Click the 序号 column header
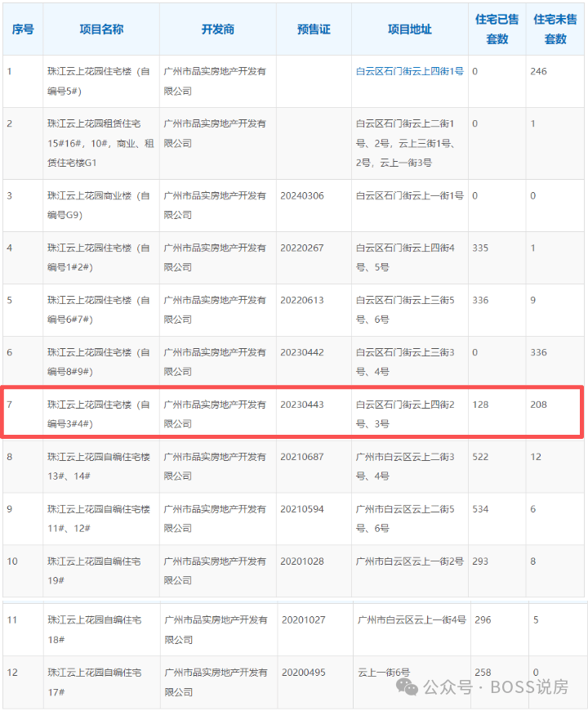588x711 pixels. click(x=23, y=29)
